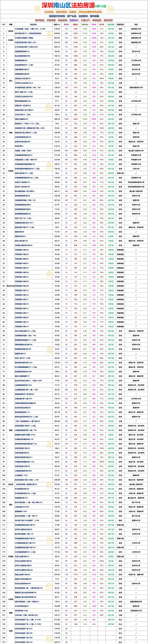Click property 福庭苑4栋410
The height and width of the screenshot is (644, 148).
click(20, 354)
